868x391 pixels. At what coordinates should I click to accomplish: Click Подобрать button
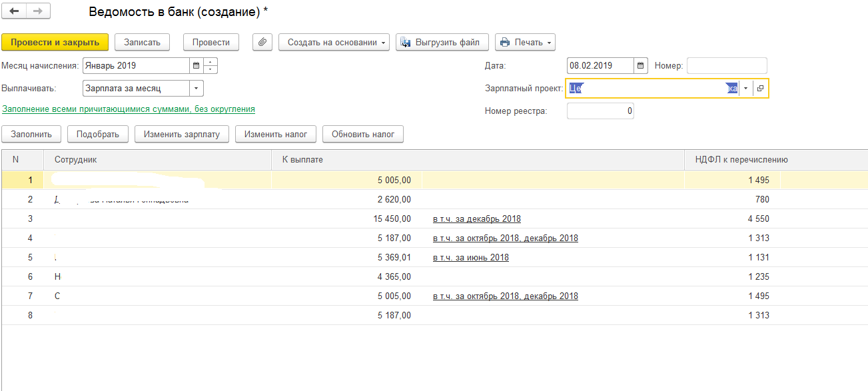click(x=98, y=134)
